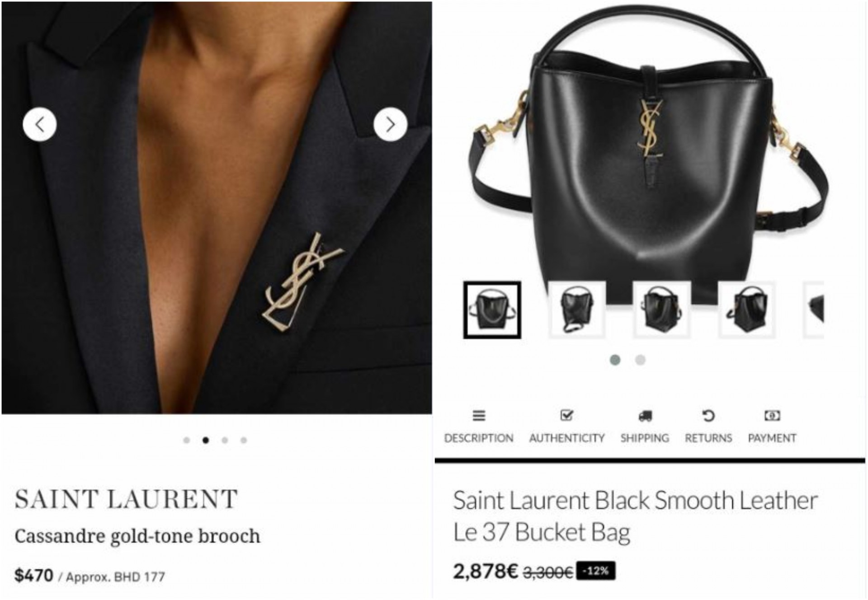Click the Payment banknote icon
The width and height of the screenshot is (868, 600).
(x=772, y=415)
